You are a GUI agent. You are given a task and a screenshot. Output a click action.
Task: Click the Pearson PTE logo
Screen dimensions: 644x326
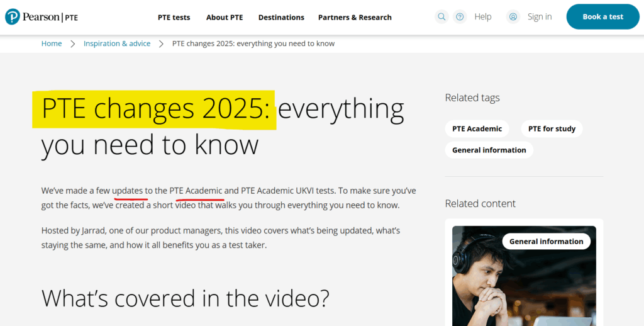41,17
